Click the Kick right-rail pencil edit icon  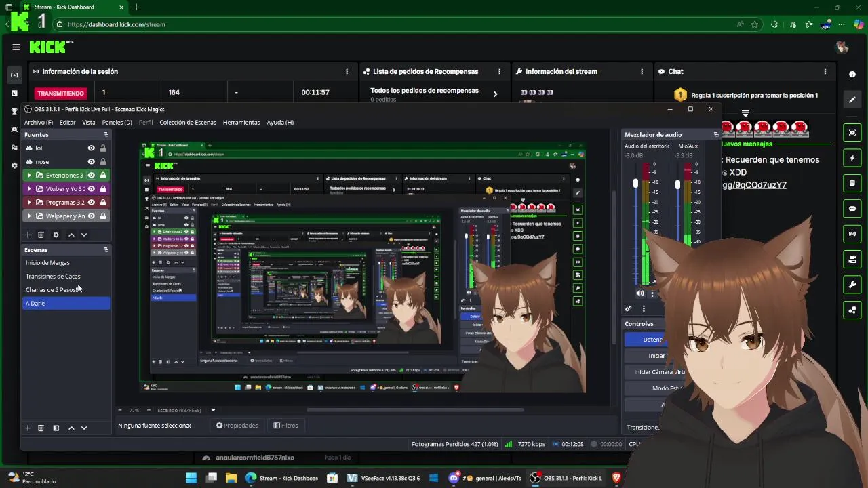point(852,100)
